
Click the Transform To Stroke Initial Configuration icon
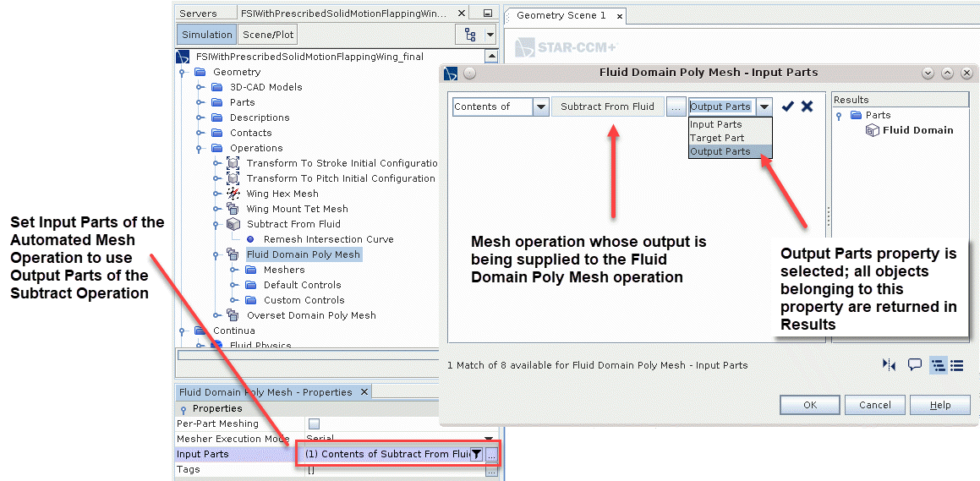[233, 163]
